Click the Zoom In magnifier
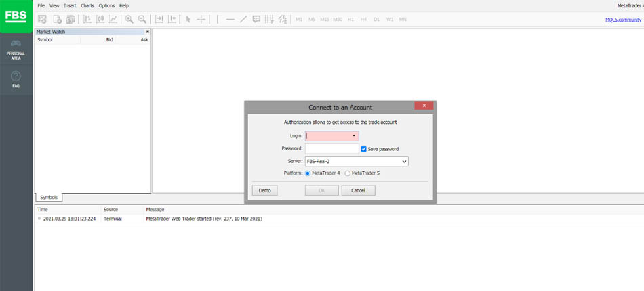The width and height of the screenshot is (644, 291). click(129, 19)
